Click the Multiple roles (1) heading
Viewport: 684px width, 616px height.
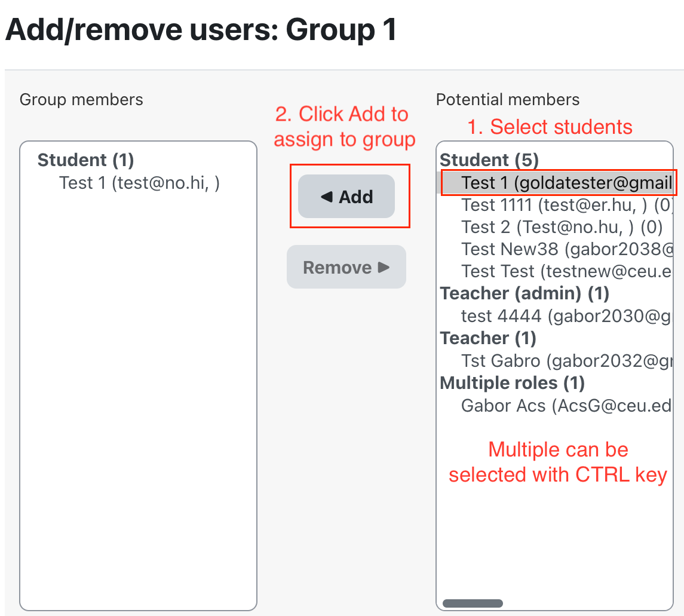point(512,383)
